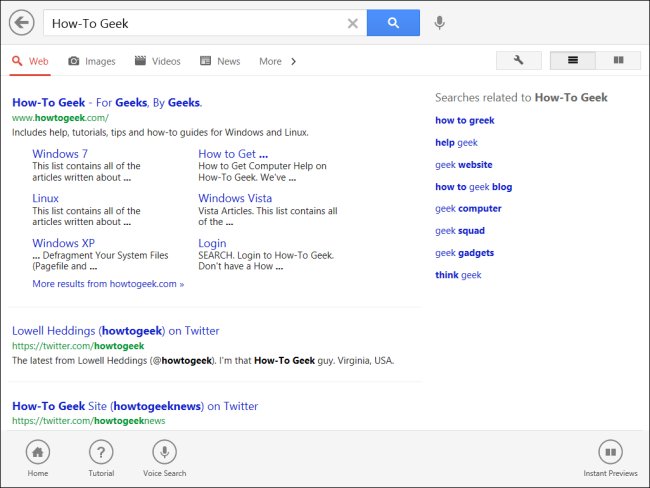Search related term think geek
The width and height of the screenshot is (650, 488).
pyautogui.click(x=458, y=275)
